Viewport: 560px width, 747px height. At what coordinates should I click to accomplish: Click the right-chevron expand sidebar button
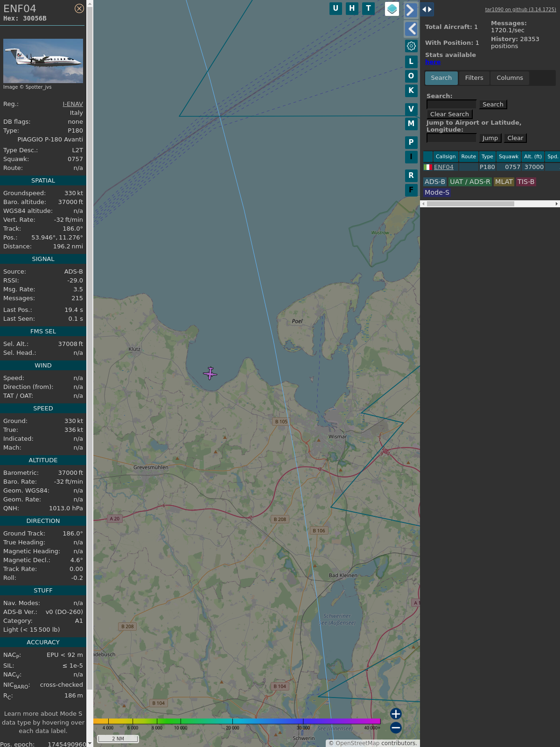[x=411, y=10]
